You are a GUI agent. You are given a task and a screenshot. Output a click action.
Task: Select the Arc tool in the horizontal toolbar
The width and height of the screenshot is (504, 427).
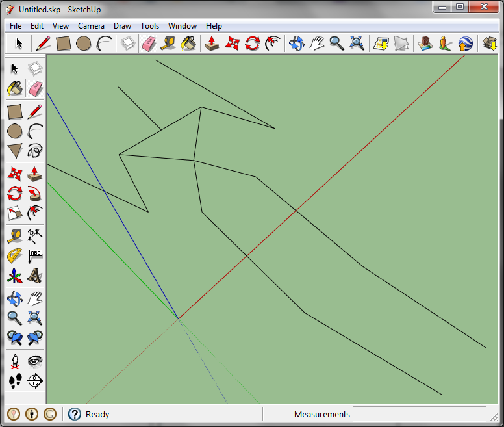(x=104, y=44)
